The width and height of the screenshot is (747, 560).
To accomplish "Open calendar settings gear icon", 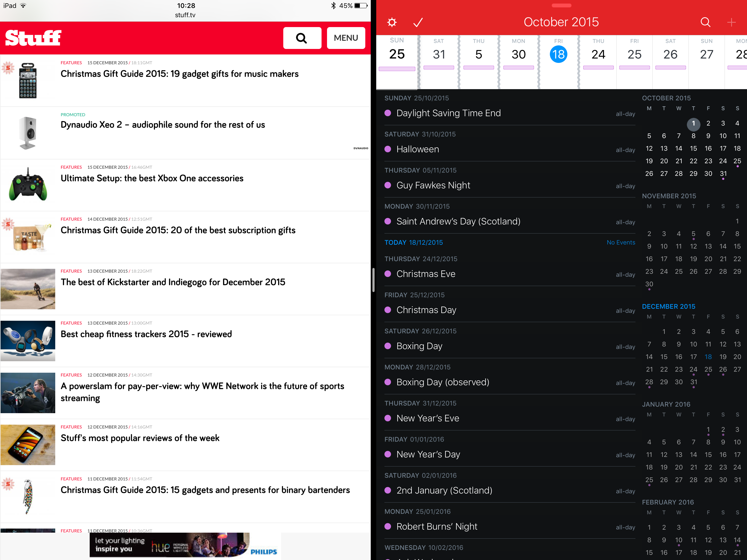I will tap(392, 22).
